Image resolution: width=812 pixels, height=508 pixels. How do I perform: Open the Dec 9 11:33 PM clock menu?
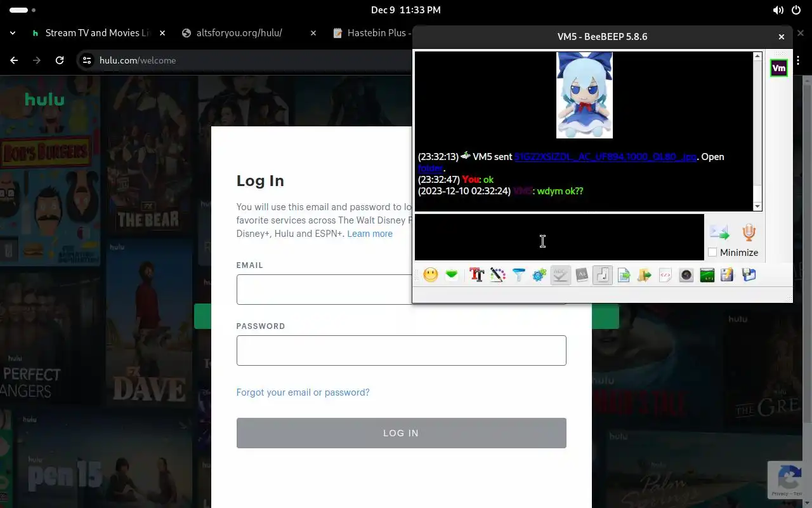(x=406, y=10)
